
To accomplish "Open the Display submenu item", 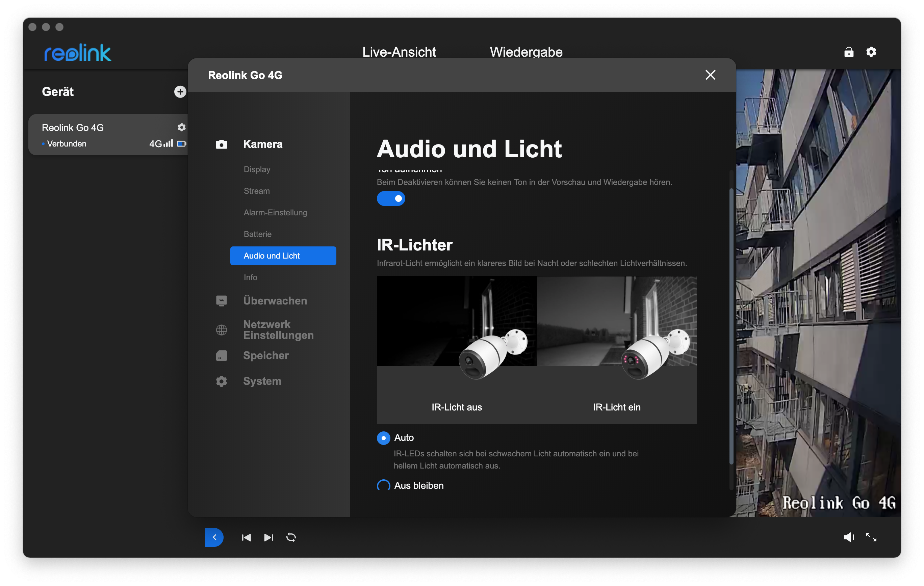I will pos(257,169).
